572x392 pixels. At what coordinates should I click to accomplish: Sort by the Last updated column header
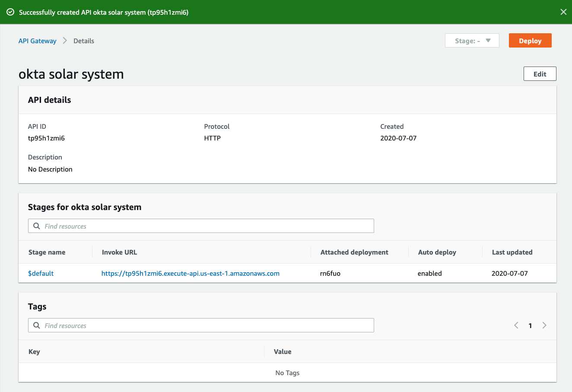click(512, 252)
